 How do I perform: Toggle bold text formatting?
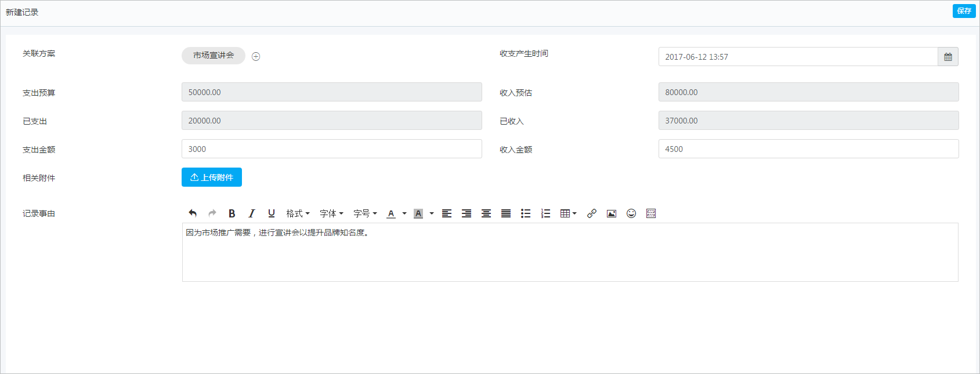(x=232, y=213)
